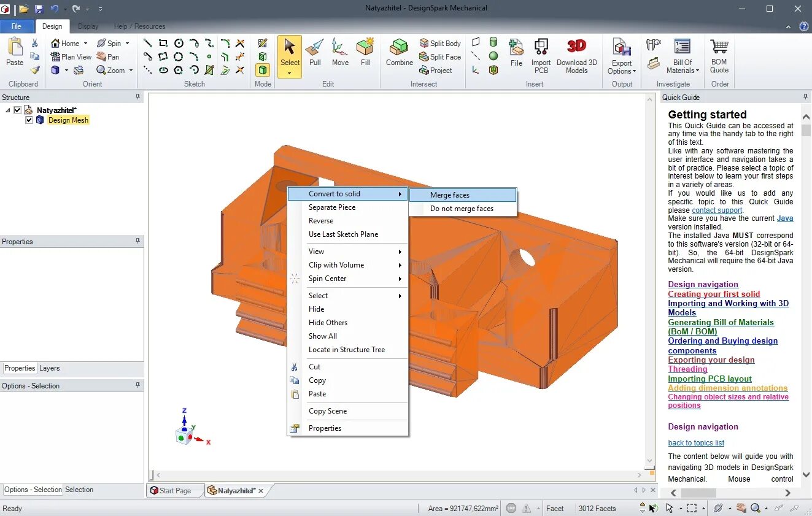The height and width of the screenshot is (516, 812).
Task: Open the Threading guide link
Action: (687, 369)
